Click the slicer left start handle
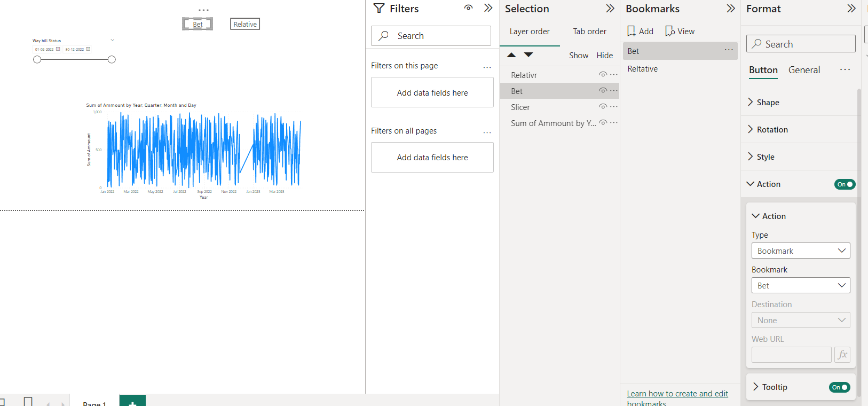868x406 pixels. click(x=37, y=59)
